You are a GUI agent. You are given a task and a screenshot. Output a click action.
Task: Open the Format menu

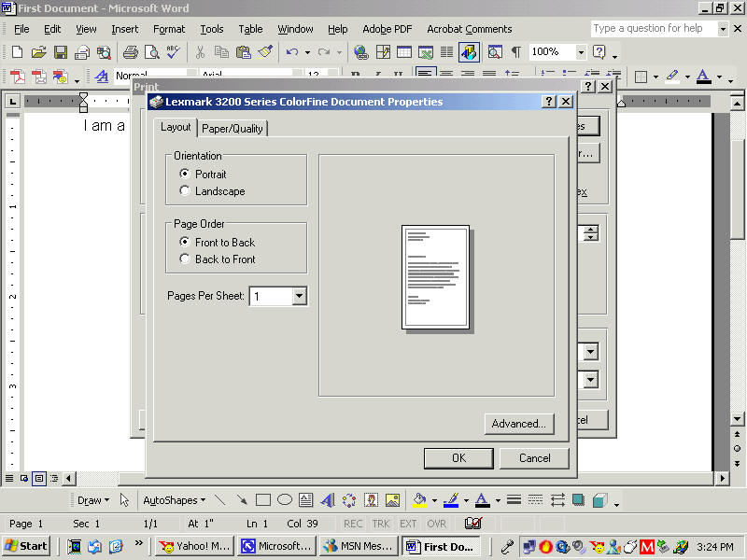click(x=169, y=29)
